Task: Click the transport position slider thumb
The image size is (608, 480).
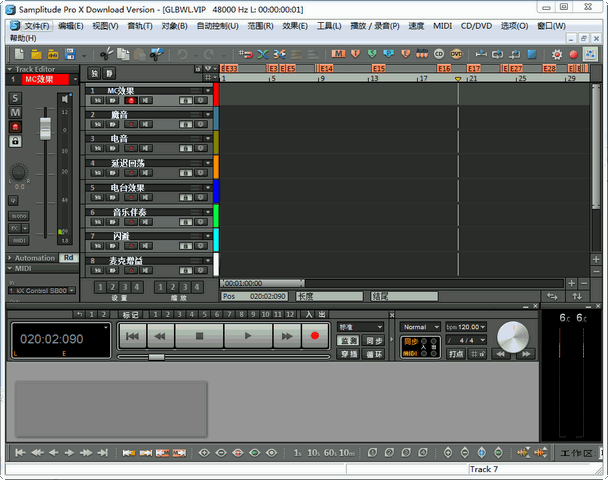Action: click(x=156, y=357)
